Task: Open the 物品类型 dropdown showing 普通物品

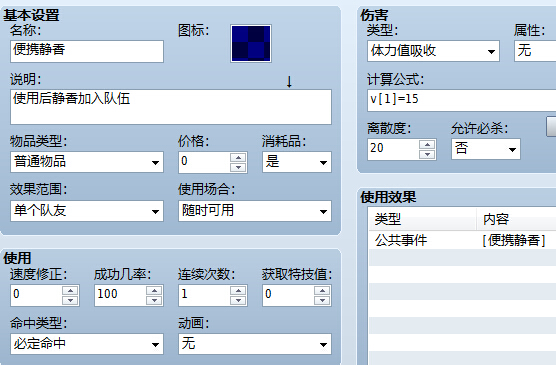Action: [x=87, y=162]
